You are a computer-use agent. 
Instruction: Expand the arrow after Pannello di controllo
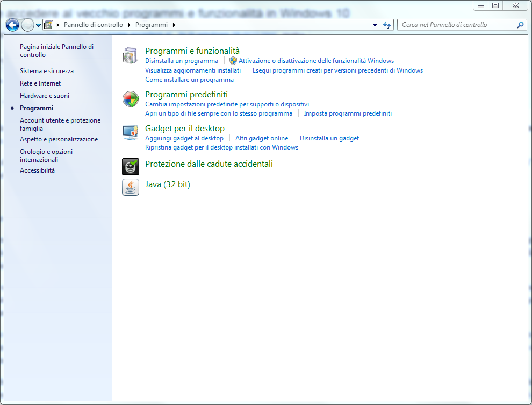[x=130, y=25]
